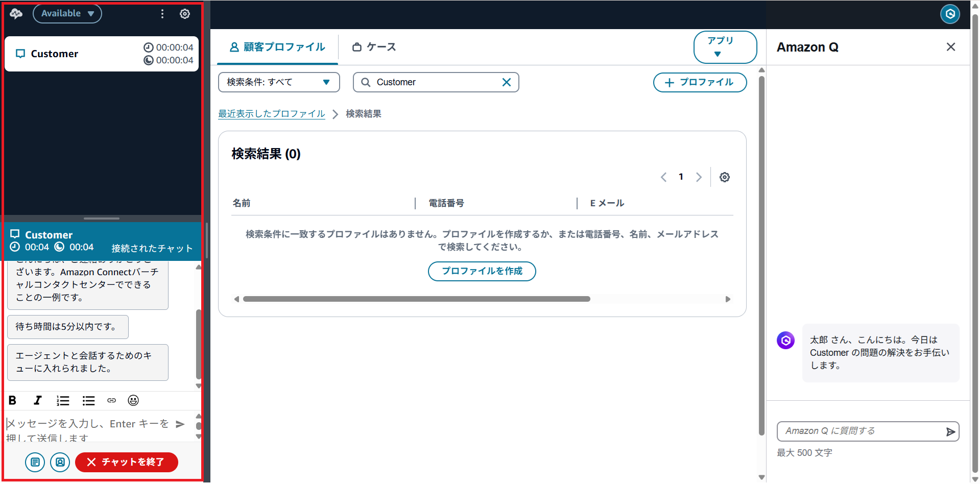This screenshot has width=980, height=484.
Task: Go to previous results page
Action: coord(663,177)
